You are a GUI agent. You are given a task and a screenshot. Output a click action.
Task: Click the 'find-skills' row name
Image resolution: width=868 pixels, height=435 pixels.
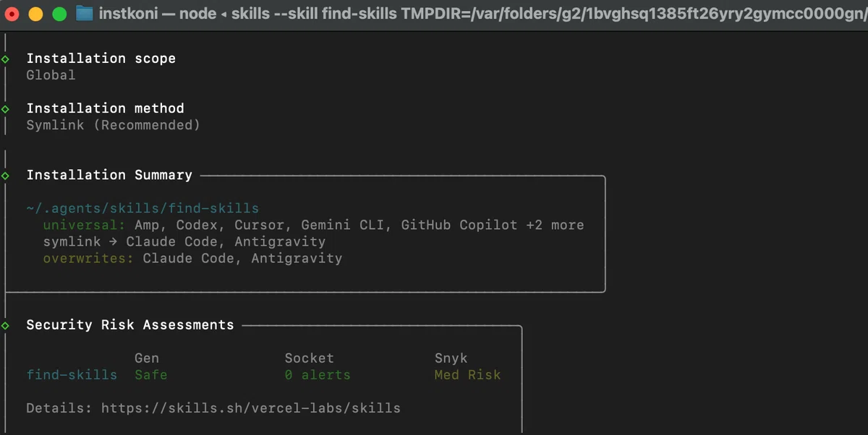pyautogui.click(x=72, y=375)
